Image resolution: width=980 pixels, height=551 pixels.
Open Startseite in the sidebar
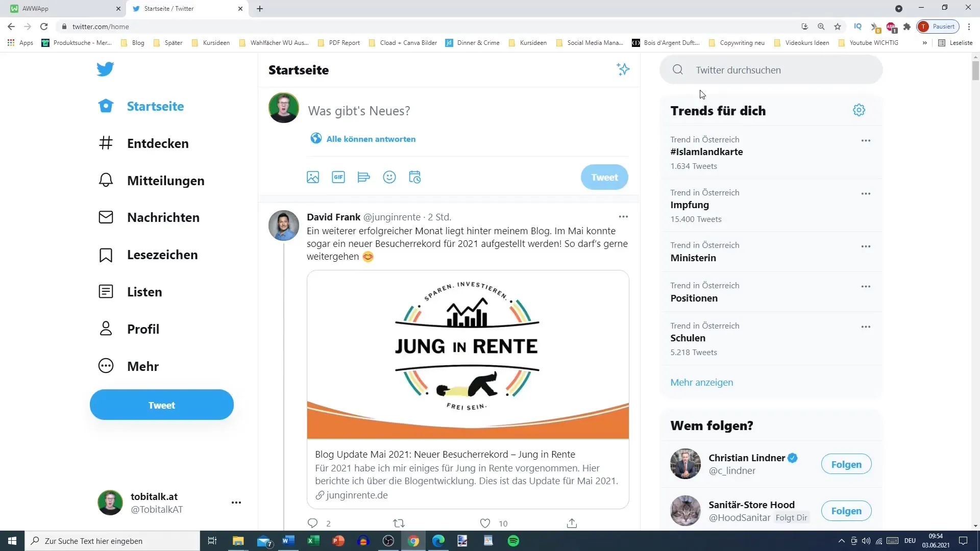point(141,106)
